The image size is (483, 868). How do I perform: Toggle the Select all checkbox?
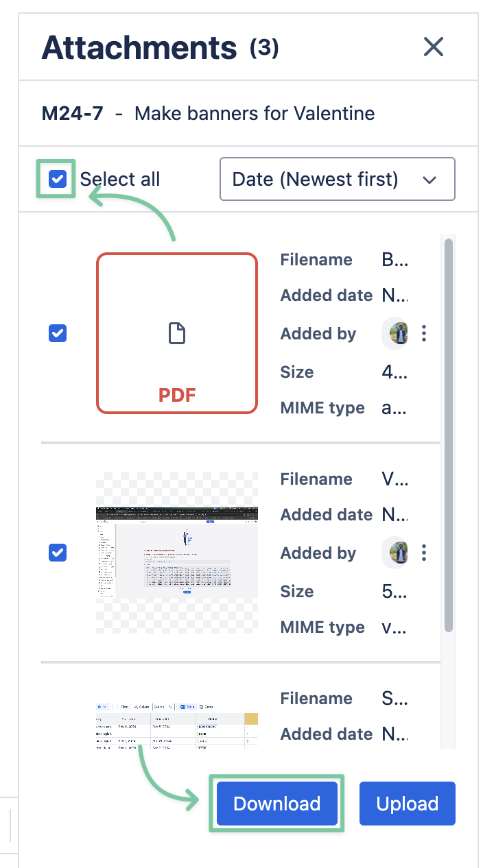(x=58, y=180)
